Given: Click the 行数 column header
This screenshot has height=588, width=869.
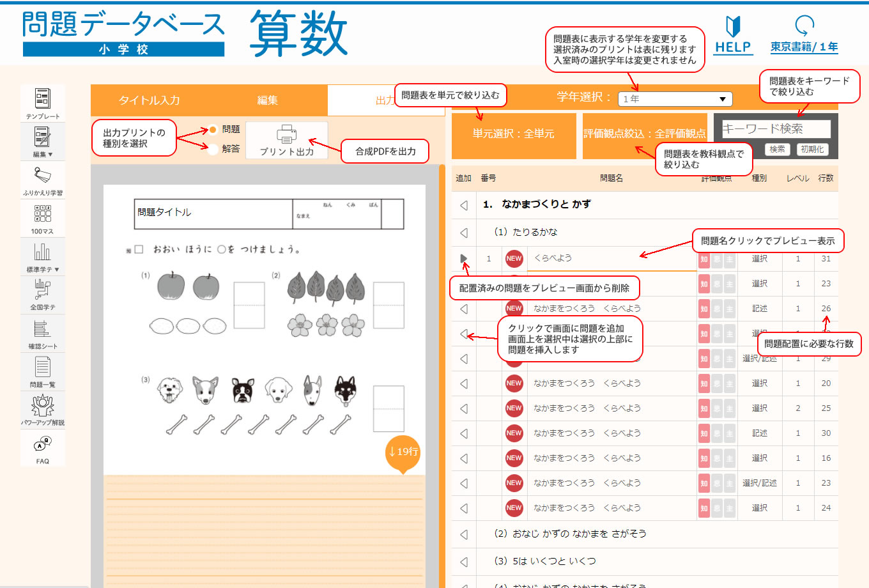Looking at the screenshot, I should (826, 178).
